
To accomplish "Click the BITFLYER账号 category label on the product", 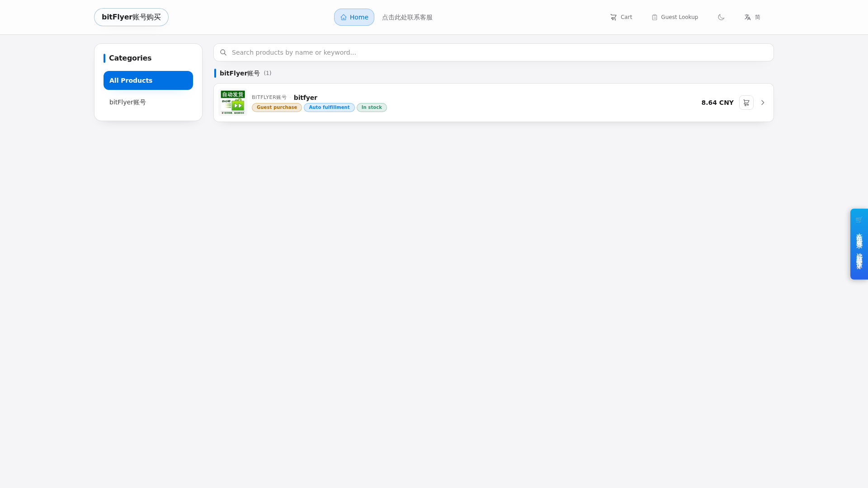I will tap(269, 98).
